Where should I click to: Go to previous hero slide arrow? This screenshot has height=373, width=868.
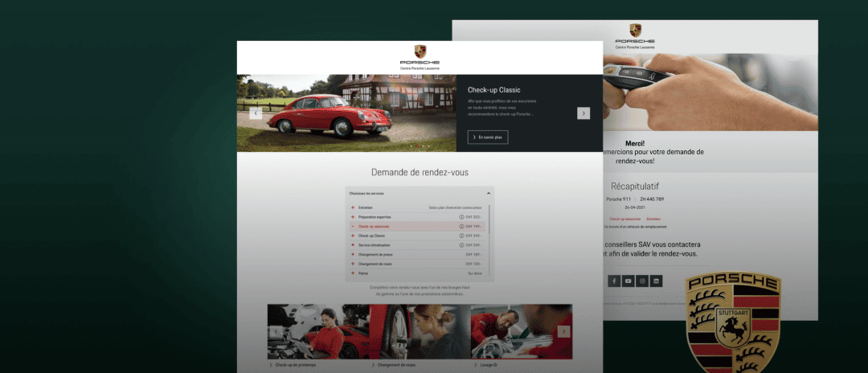[256, 113]
